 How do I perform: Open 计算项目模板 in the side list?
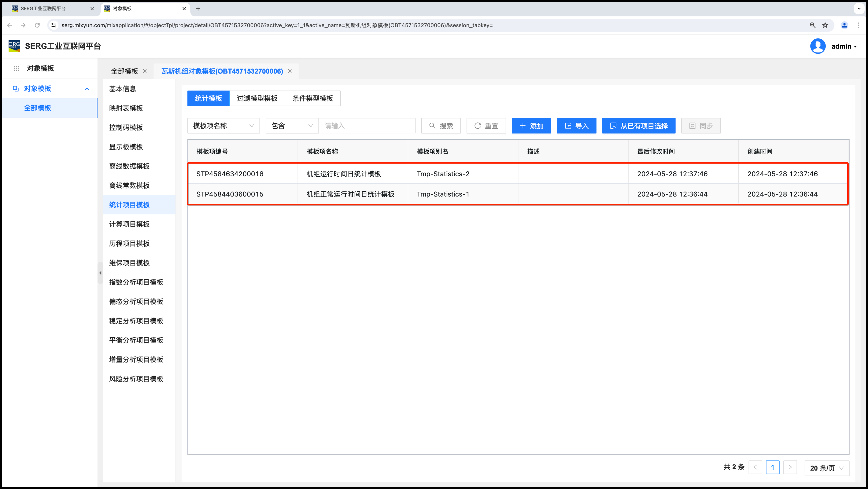click(129, 224)
